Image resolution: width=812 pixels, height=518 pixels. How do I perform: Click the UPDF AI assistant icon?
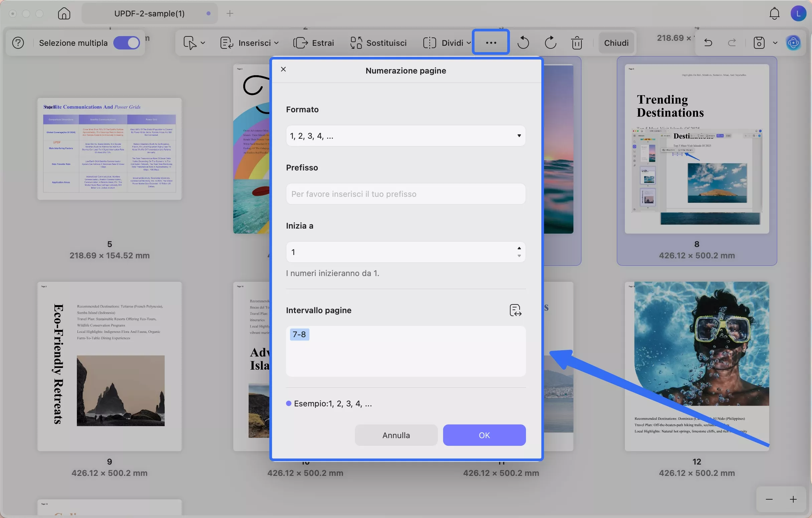coord(793,43)
